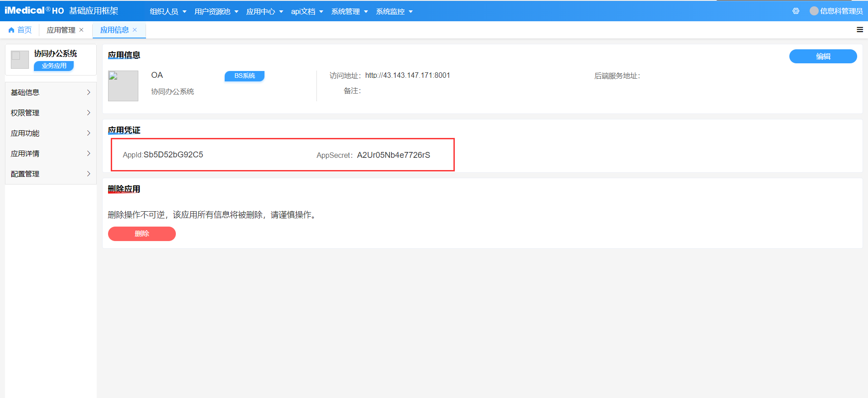This screenshot has width=868, height=398.
Task: Click the blue 编辑 button
Action: coord(823,56)
